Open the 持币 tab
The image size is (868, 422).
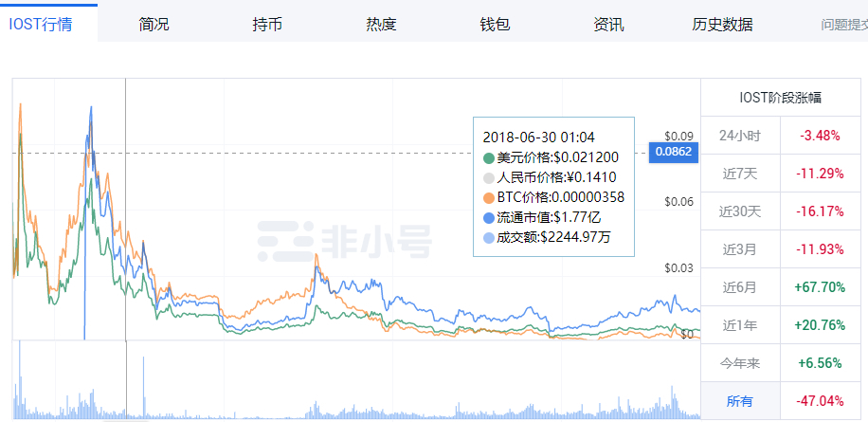pyautogui.click(x=267, y=25)
